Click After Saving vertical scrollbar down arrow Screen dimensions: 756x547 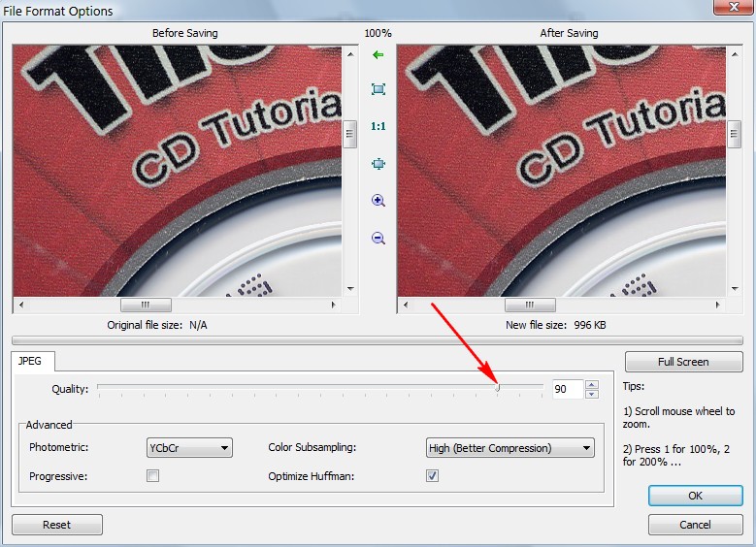735,289
